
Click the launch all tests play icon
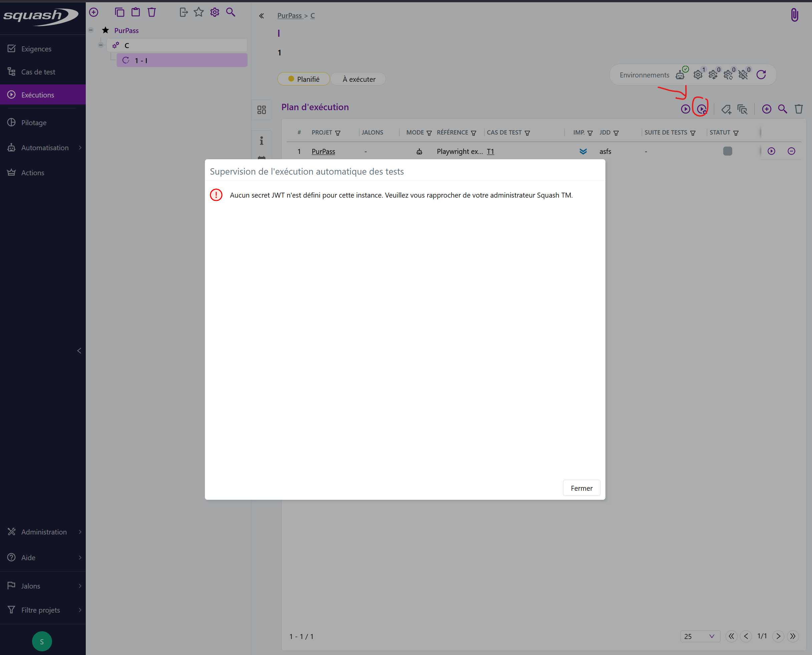685,109
